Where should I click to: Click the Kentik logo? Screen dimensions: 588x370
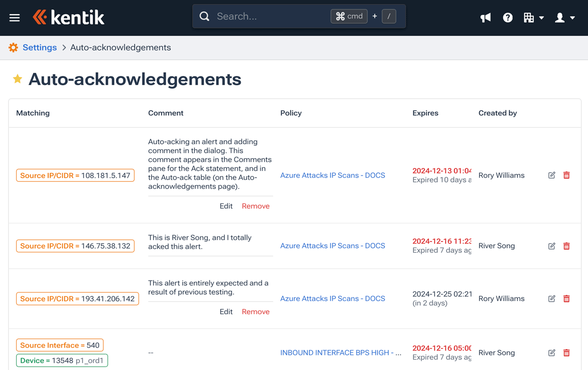(x=68, y=17)
